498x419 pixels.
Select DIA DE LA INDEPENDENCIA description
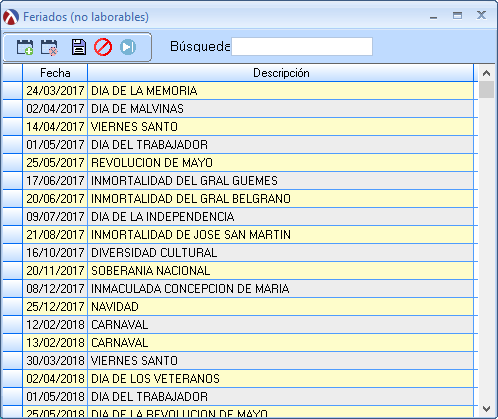pyautogui.click(x=280, y=217)
